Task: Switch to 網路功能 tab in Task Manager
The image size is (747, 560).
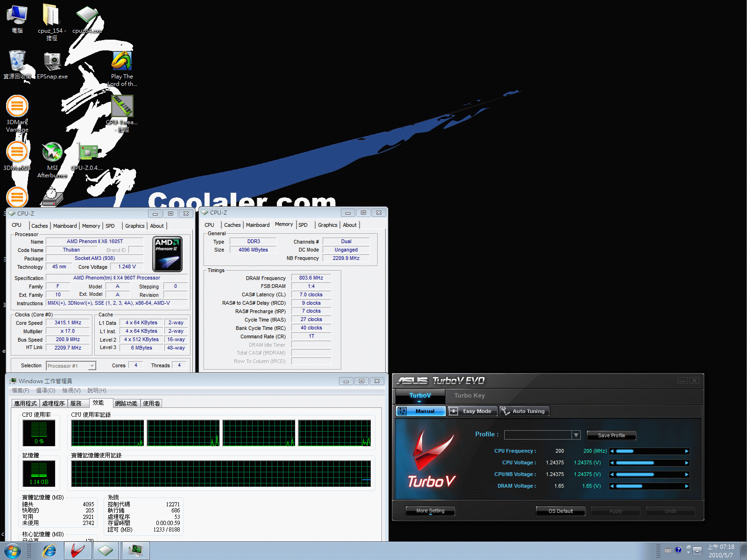Action: coord(126,403)
